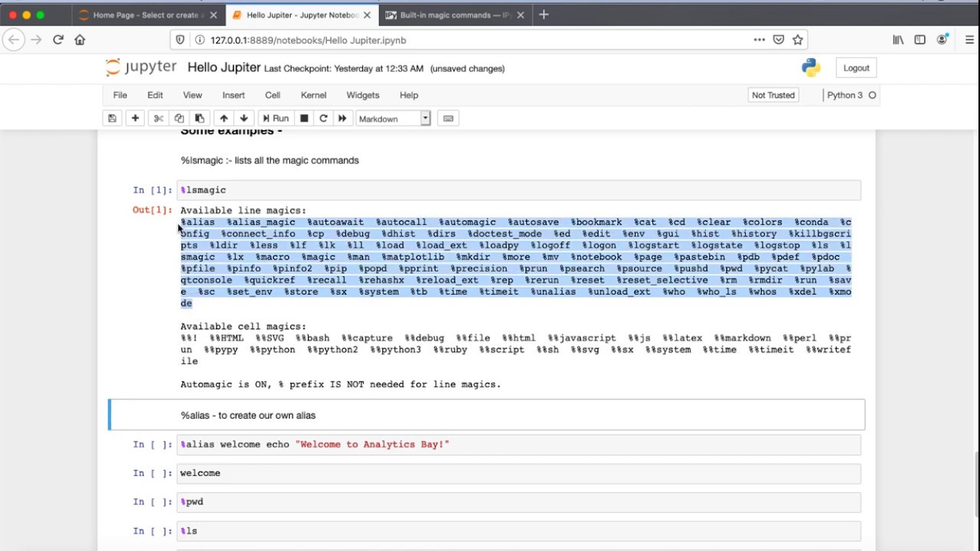Rename notebook title Hello Jupiter
This screenshot has height=551, width=980.
coord(224,67)
